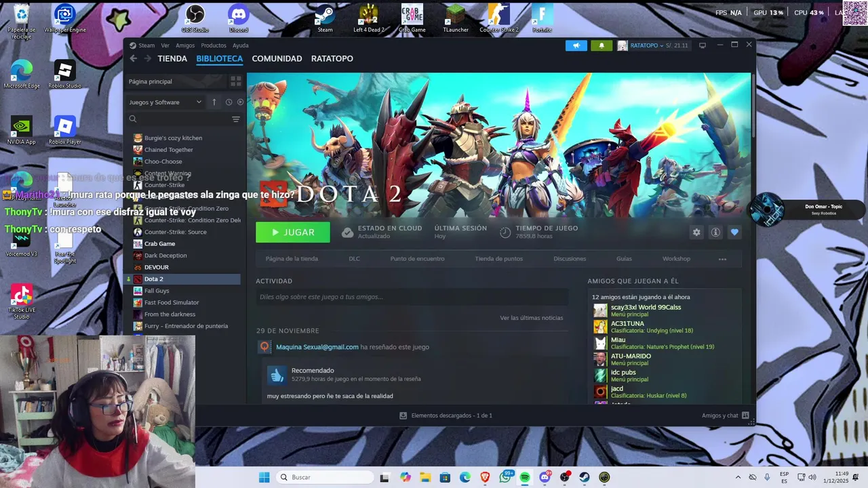Screen dimensions: 868x488
Task: Open Dota 2 game settings gear
Action: 696,232
